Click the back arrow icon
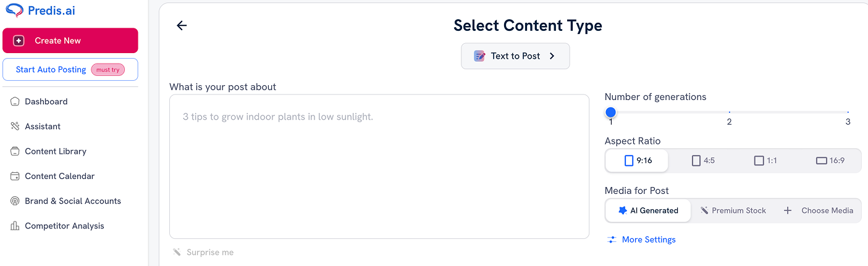 click(x=182, y=25)
